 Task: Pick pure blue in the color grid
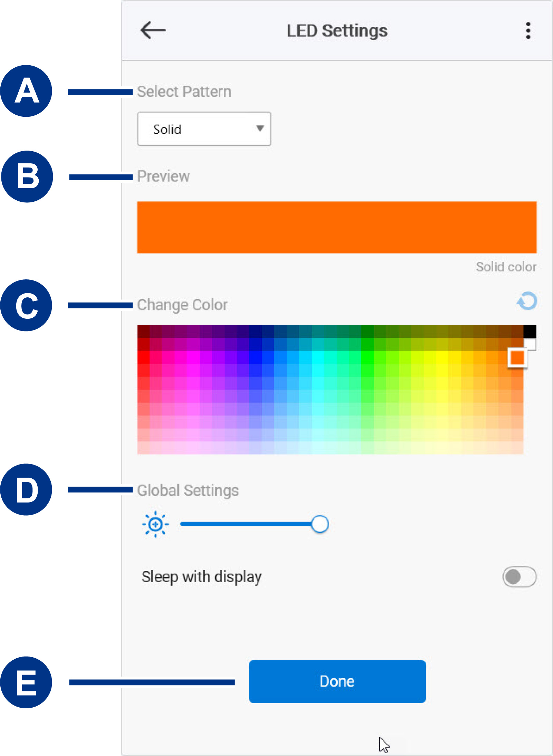click(255, 357)
